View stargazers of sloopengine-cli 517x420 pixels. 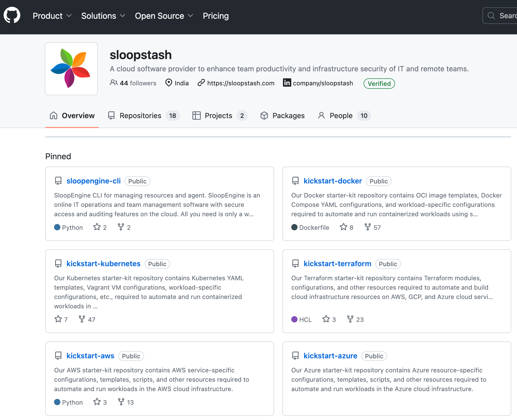(x=100, y=227)
